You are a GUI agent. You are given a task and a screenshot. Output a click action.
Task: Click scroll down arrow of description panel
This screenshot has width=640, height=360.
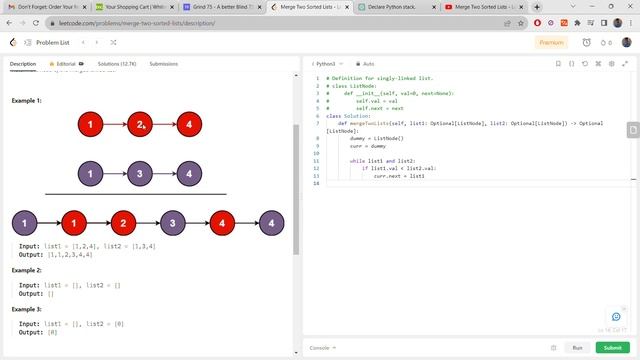296,353
